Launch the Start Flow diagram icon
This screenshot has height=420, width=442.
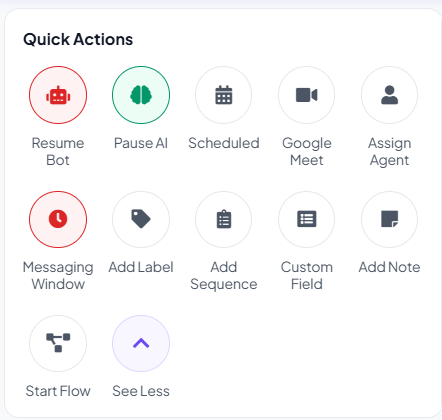[x=58, y=343]
